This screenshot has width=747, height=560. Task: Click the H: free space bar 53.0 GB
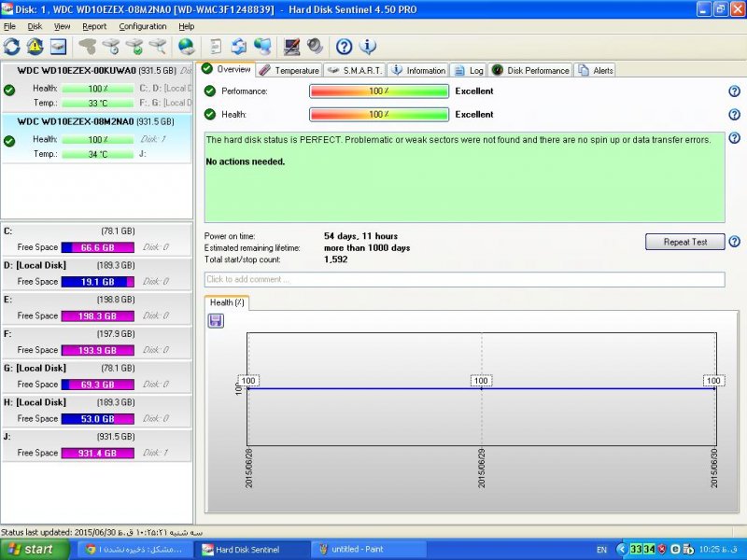[98, 419]
